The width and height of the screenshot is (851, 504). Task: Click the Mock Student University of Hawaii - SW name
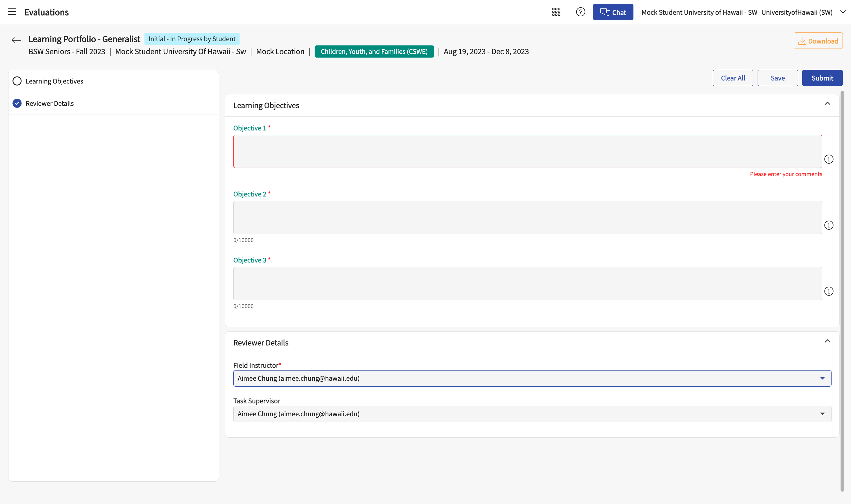point(699,12)
